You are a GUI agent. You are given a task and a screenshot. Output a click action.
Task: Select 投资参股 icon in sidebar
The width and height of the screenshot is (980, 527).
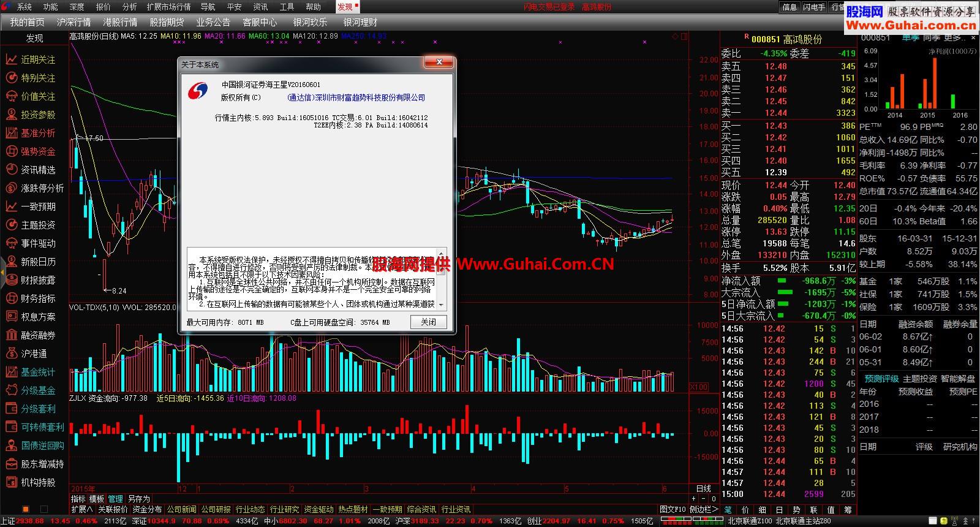11,115
